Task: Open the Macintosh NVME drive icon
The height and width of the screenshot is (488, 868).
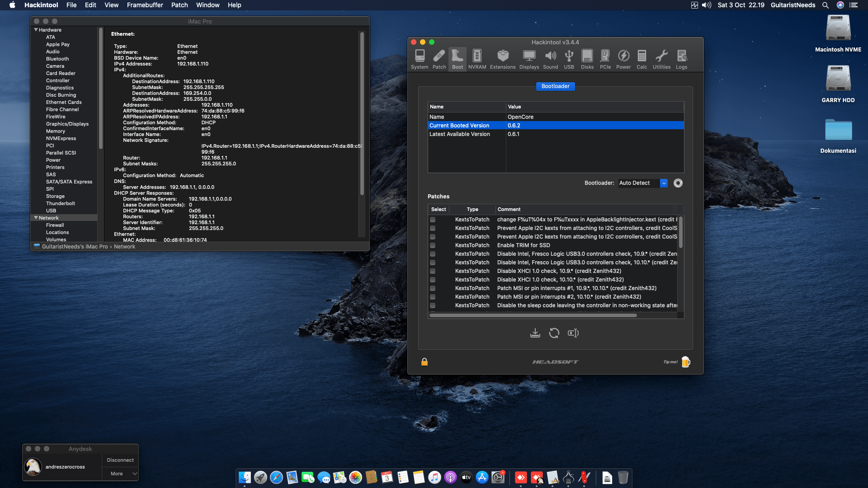Action: point(838,28)
